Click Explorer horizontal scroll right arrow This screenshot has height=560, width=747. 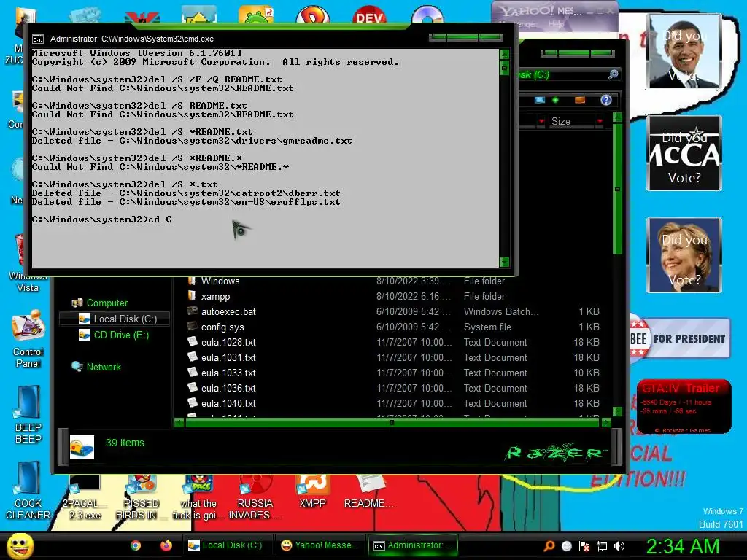[606, 422]
